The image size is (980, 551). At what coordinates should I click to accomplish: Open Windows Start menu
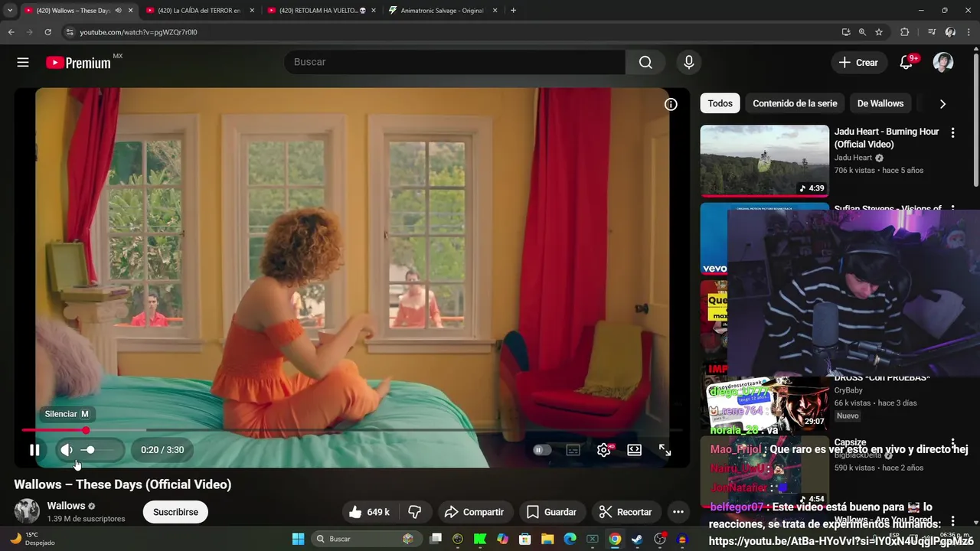pyautogui.click(x=299, y=539)
